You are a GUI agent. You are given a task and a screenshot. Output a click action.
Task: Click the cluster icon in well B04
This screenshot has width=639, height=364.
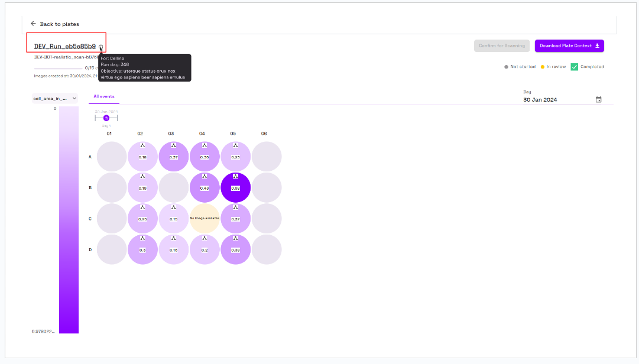(205, 176)
